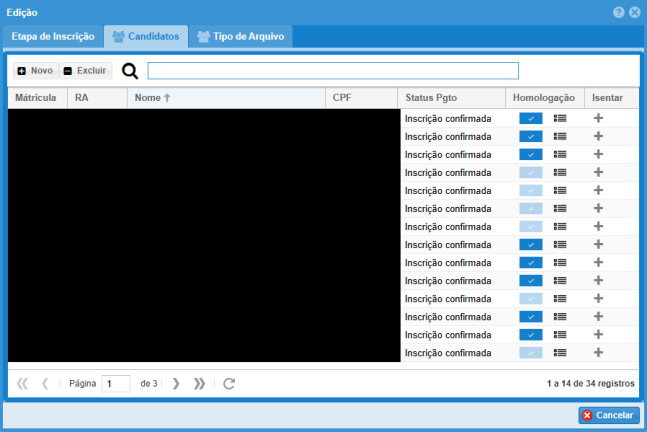Image resolution: width=647 pixels, height=432 pixels.
Task: Toggle Homologação checkbox in the first row
Action: pyautogui.click(x=530, y=118)
